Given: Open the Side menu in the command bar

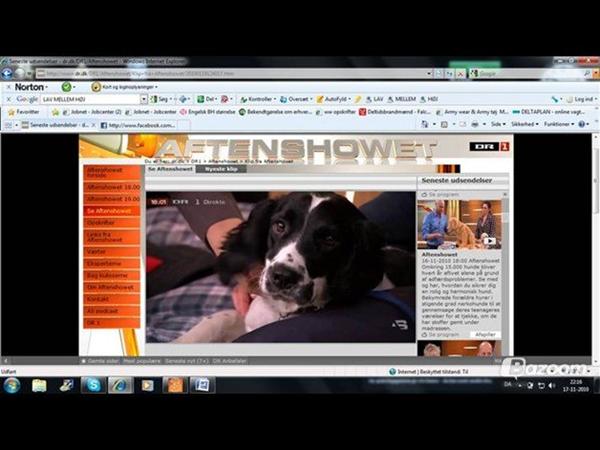Looking at the screenshot, I should (x=498, y=124).
